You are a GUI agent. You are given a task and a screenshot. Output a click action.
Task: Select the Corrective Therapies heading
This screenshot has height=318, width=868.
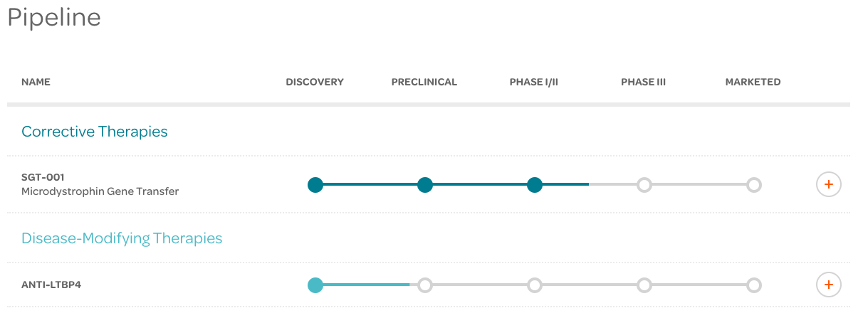click(95, 132)
